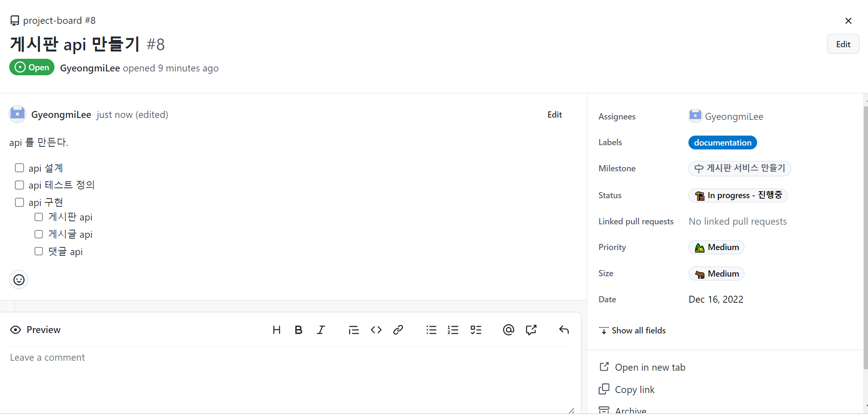This screenshot has height=416, width=868.
Task: Check the 'api 테스트 정의' checkbox
Action: pyautogui.click(x=20, y=185)
